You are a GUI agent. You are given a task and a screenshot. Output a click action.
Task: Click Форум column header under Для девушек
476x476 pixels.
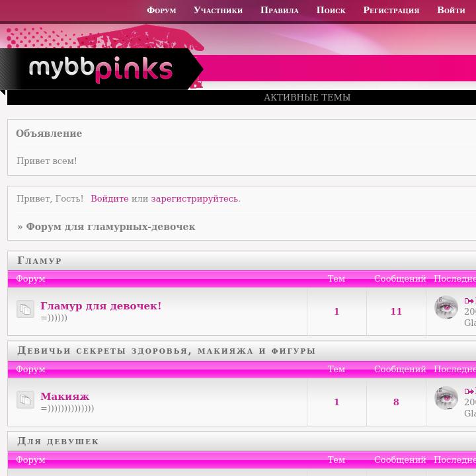pos(30,459)
